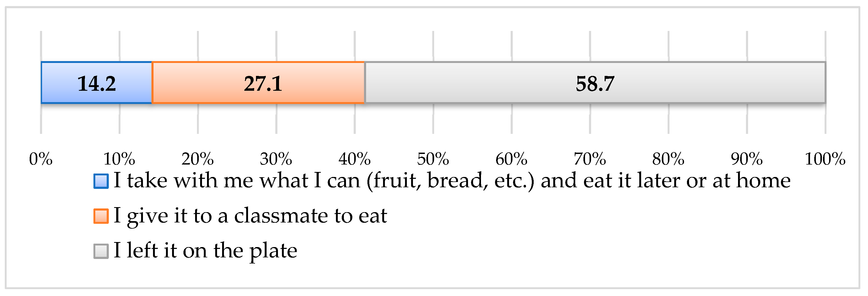
Task: Select the 70% axis label
Action: point(590,159)
